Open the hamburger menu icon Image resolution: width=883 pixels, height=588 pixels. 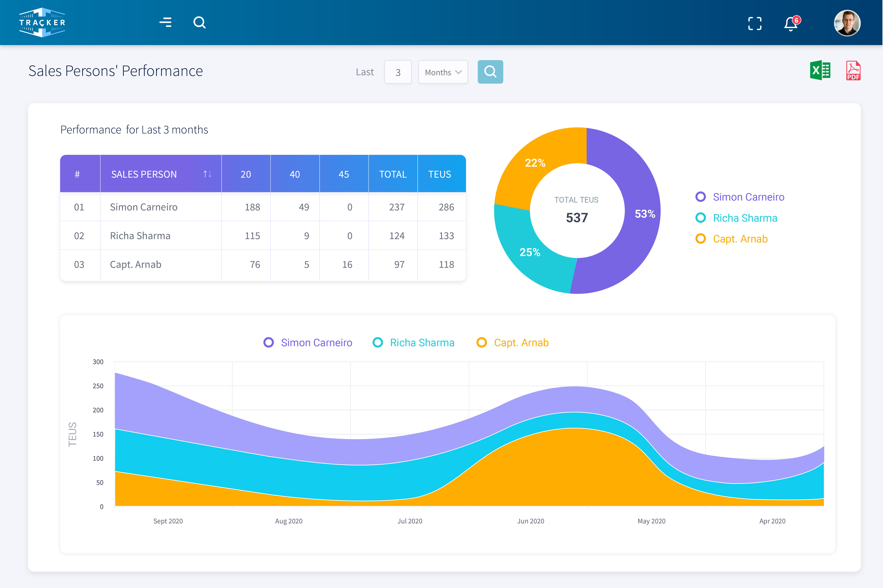pyautogui.click(x=165, y=22)
